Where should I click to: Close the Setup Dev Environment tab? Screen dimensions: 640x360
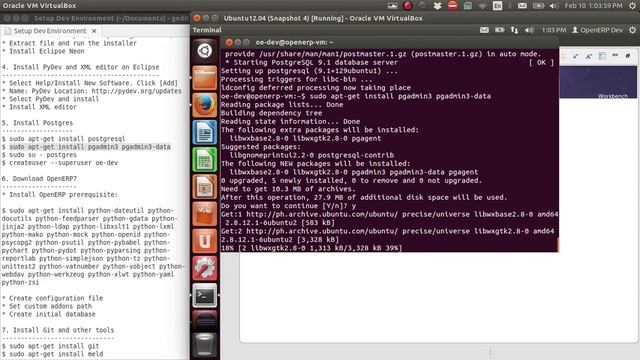[x=94, y=31]
